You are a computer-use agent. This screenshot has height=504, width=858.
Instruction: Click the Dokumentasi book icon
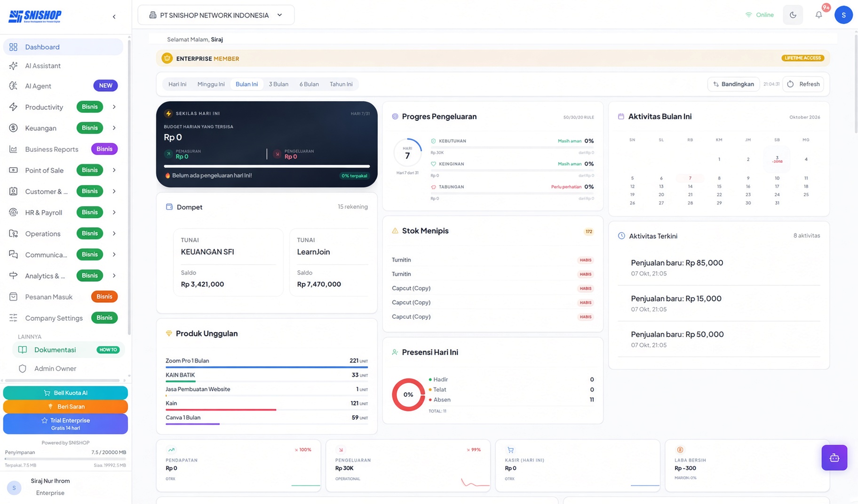(x=22, y=350)
